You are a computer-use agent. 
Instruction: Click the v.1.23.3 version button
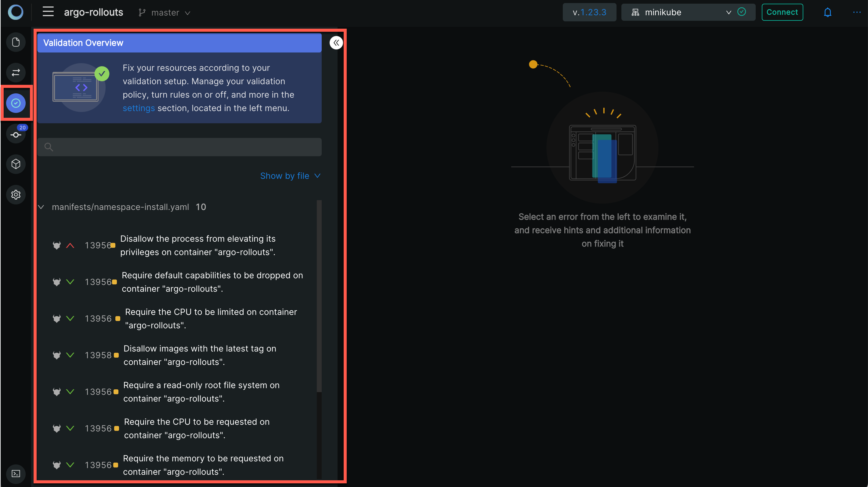pyautogui.click(x=589, y=13)
